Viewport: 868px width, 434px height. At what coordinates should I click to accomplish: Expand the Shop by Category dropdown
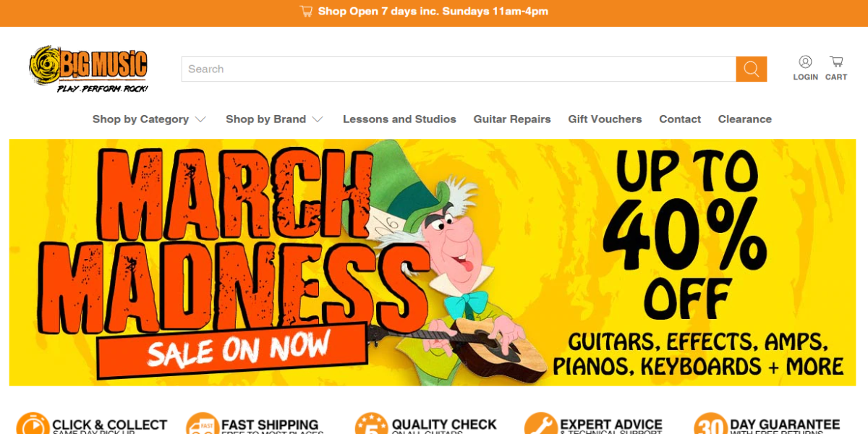pos(149,119)
